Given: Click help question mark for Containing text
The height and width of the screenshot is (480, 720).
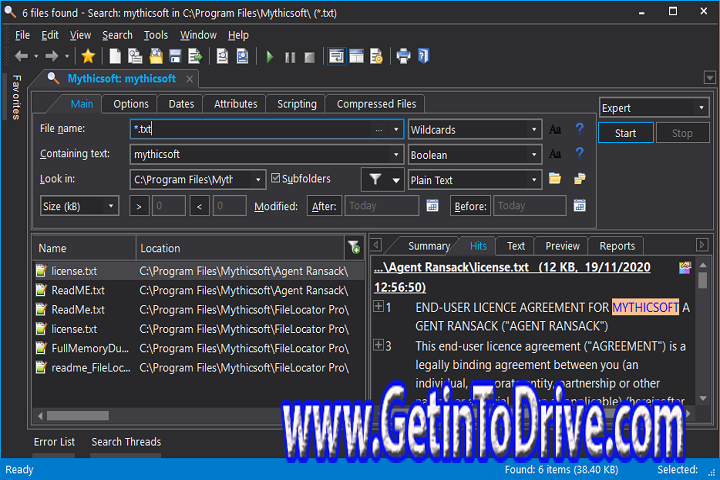Looking at the screenshot, I should pyautogui.click(x=579, y=153).
